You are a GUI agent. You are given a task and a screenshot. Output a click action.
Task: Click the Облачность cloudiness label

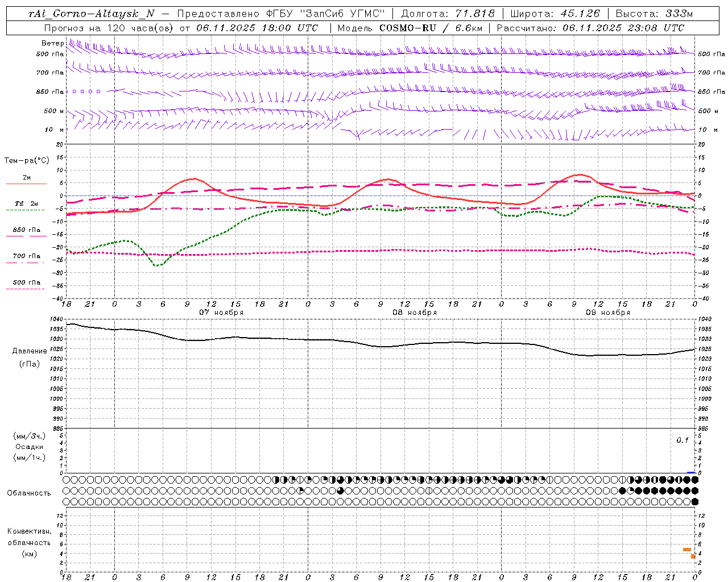[29, 493]
